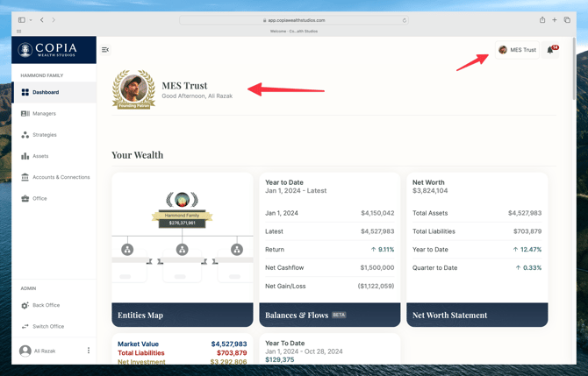Expand the Safari tab group dropdown arrow

[x=31, y=20]
